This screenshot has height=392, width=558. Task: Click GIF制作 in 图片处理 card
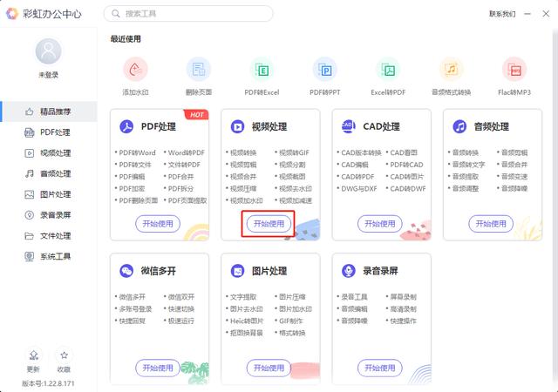point(290,321)
